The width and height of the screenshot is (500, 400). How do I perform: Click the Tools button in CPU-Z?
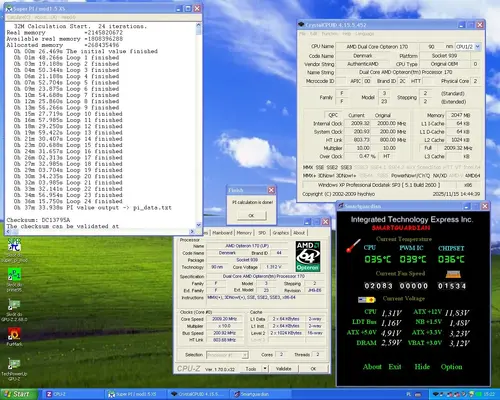tap(251, 369)
